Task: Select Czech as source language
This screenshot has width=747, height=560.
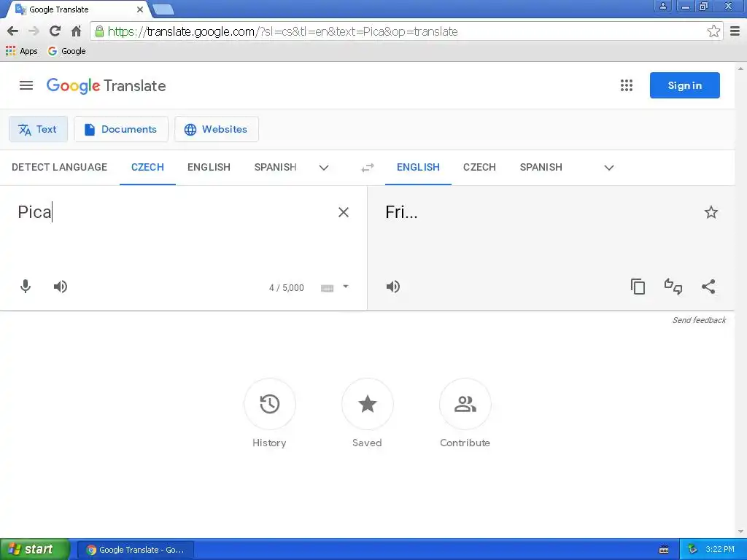Action: (147, 167)
